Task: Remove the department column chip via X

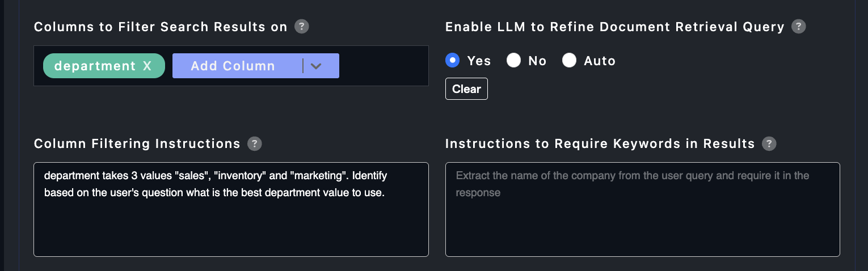Action: pos(148,66)
